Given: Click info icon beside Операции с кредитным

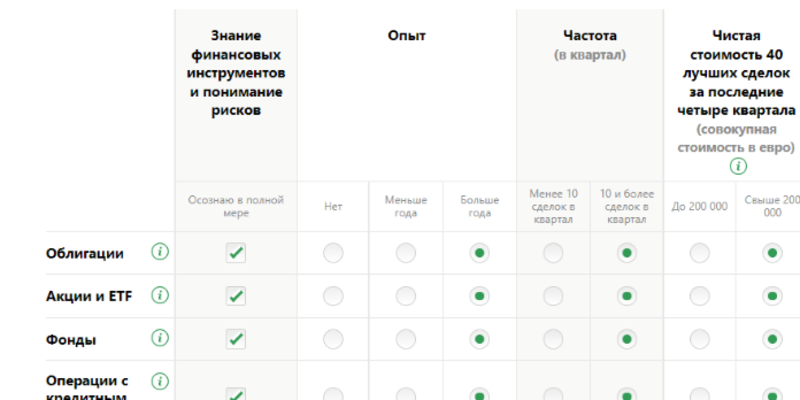Looking at the screenshot, I should coord(160,382).
